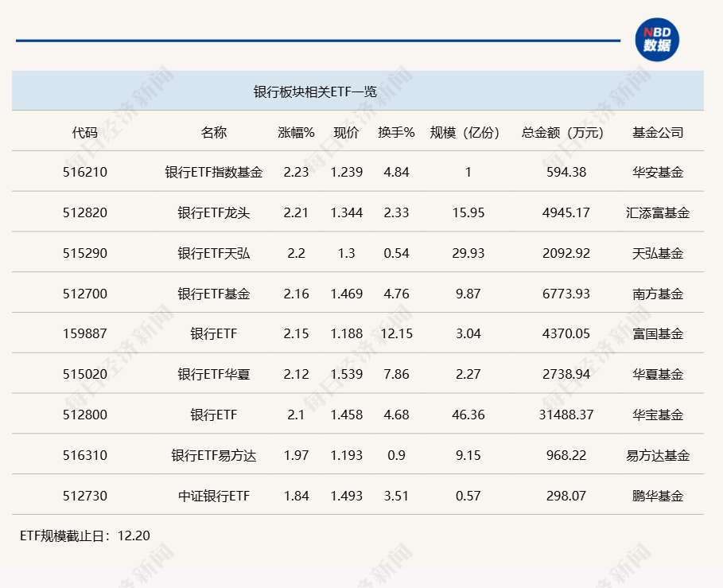
Task: Click code 516210
Action: 85,172
